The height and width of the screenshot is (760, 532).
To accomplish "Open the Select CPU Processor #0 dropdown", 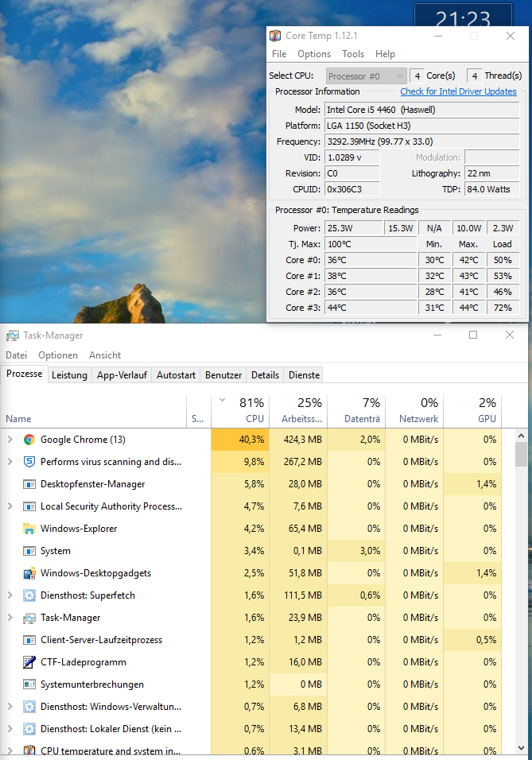I will pyautogui.click(x=366, y=76).
